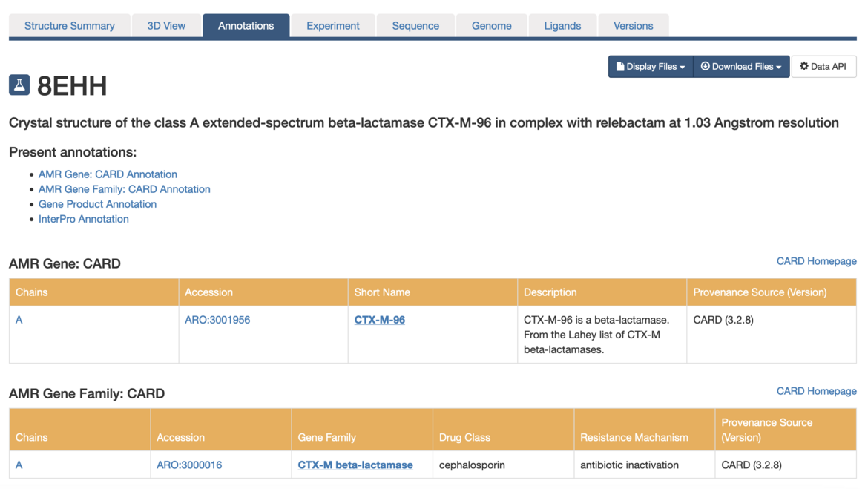Image resolution: width=868 pixels, height=489 pixels.
Task: Open the CTX-M beta-lactamase gene family link
Action: pyautogui.click(x=355, y=465)
